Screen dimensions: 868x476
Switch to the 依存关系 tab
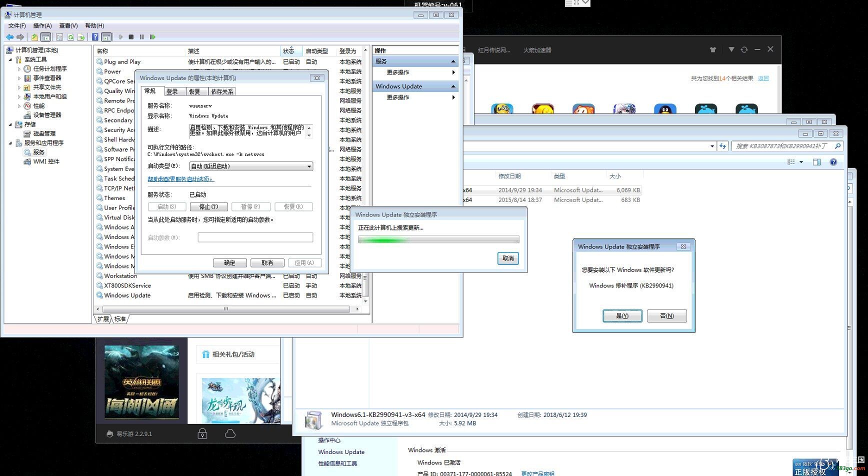[x=222, y=91]
